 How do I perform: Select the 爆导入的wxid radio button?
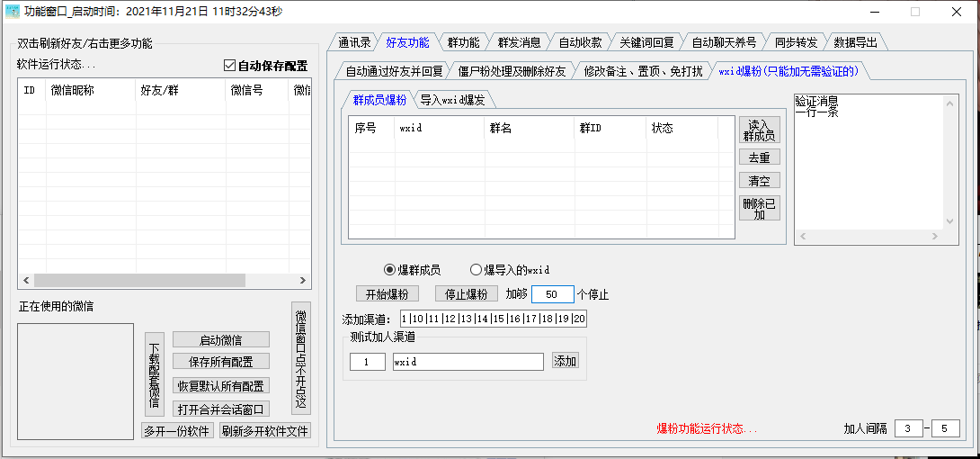(476, 269)
